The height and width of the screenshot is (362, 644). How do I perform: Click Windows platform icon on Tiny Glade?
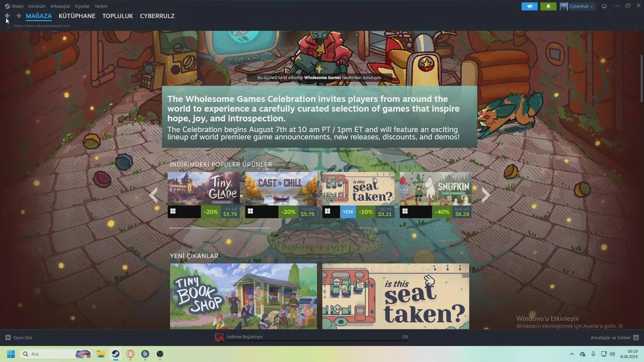point(173,212)
